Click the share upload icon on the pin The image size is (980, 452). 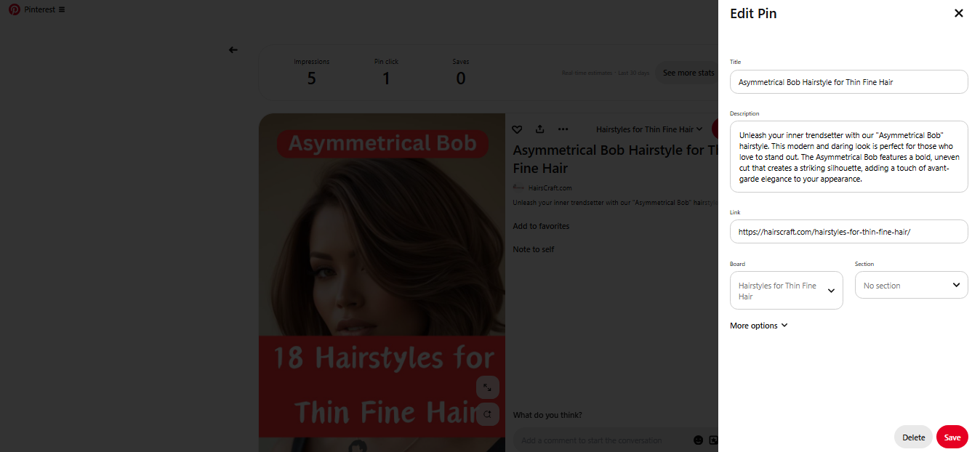pyautogui.click(x=540, y=129)
